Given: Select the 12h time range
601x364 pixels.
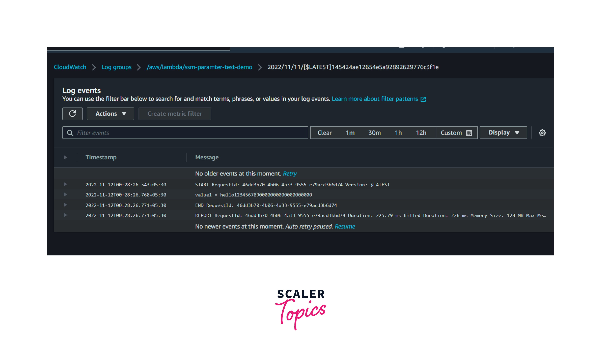Looking at the screenshot, I should (x=421, y=133).
